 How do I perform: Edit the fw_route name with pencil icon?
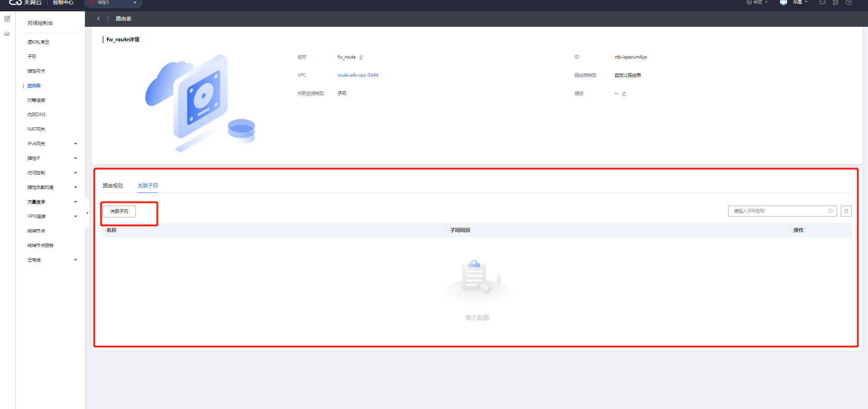click(x=361, y=57)
